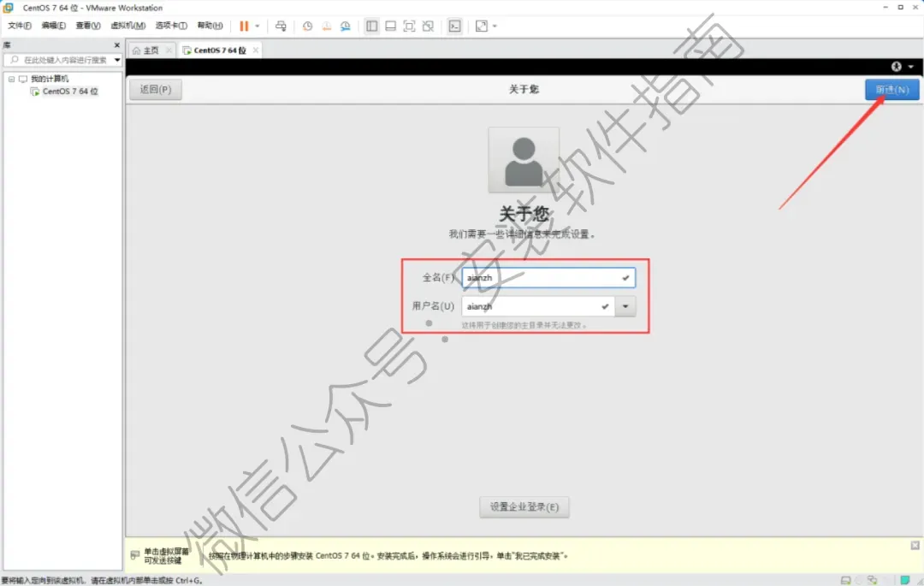
Task: Open the 帮助(H) menu
Action: (x=210, y=26)
